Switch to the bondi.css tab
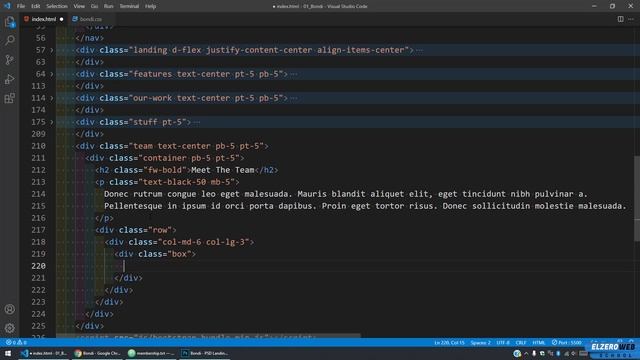 [91, 19]
